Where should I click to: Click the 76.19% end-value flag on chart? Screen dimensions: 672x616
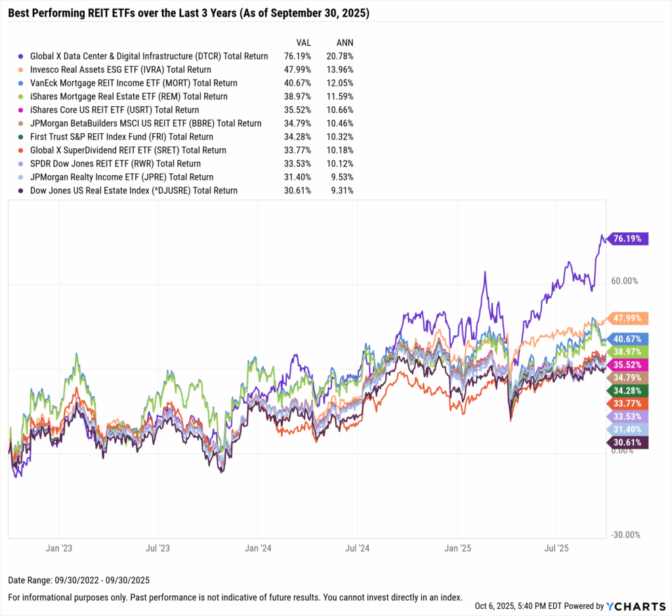tap(629, 239)
